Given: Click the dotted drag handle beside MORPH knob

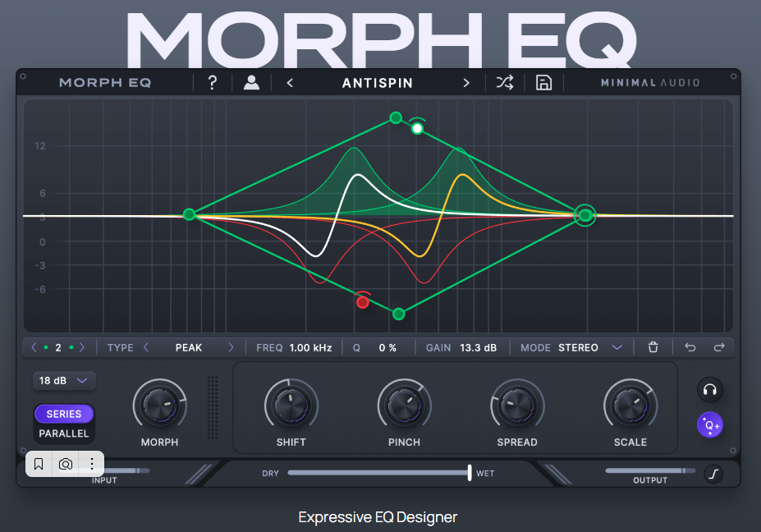Looking at the screenshot, I should [213, 407].
